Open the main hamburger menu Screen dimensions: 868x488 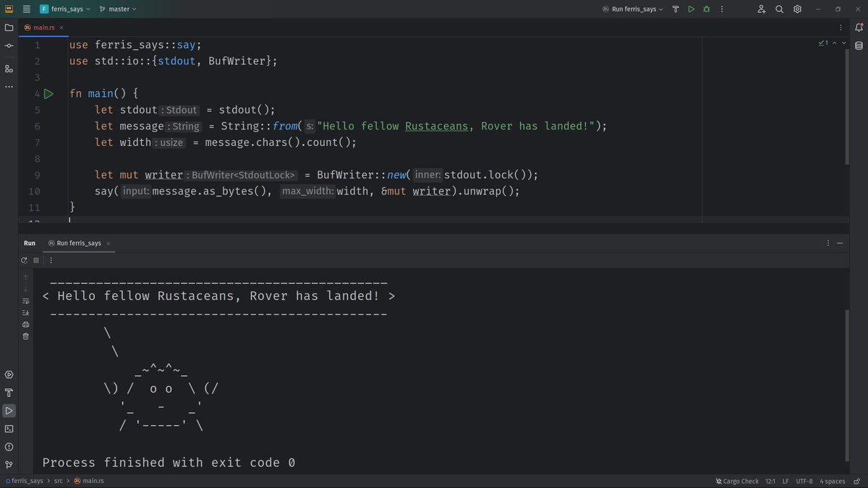click(x=27, y=9)
